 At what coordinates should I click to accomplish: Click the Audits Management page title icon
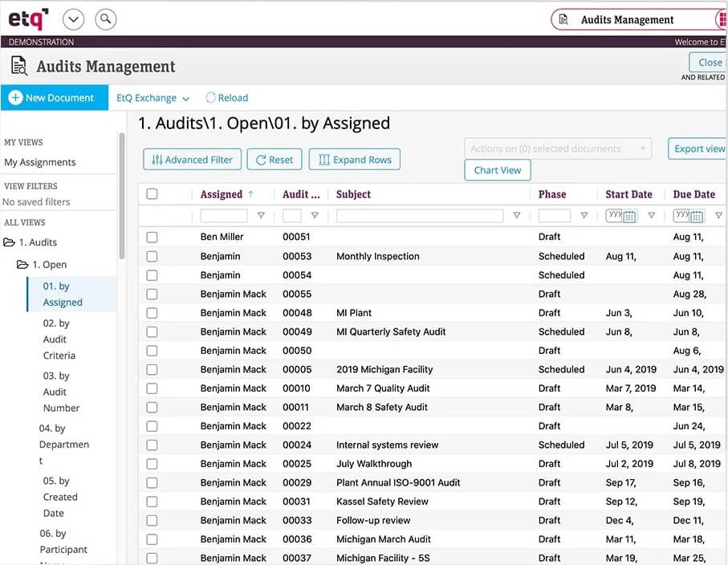click(19, 66)
